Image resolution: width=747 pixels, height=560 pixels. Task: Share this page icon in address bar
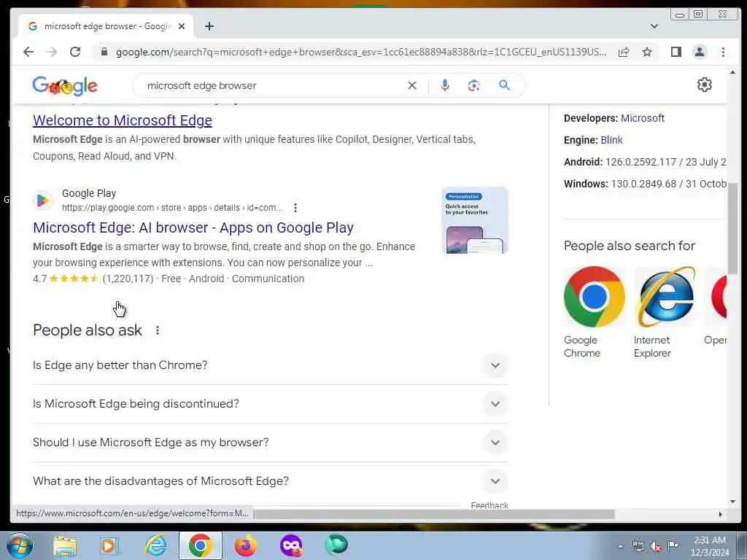(x=624, y=52)
